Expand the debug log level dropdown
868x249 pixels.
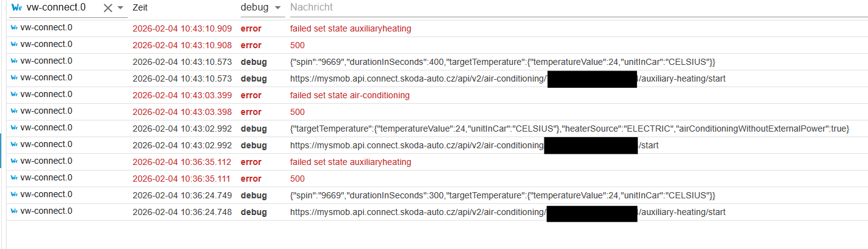[278, 8]
